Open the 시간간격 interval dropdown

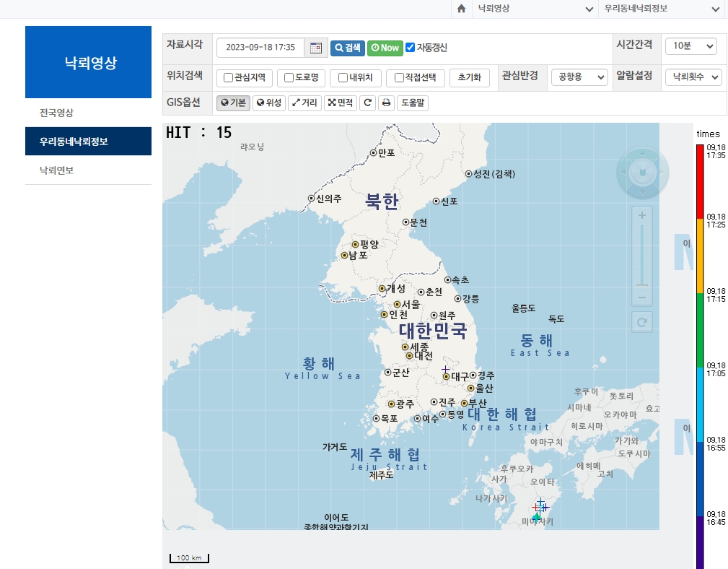tap(690, 45)
